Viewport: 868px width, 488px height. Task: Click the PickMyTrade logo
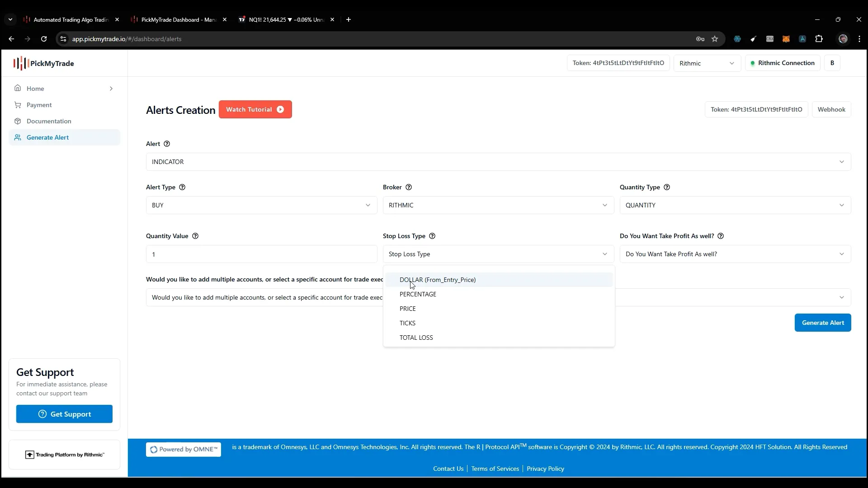[x=43, y=63]
